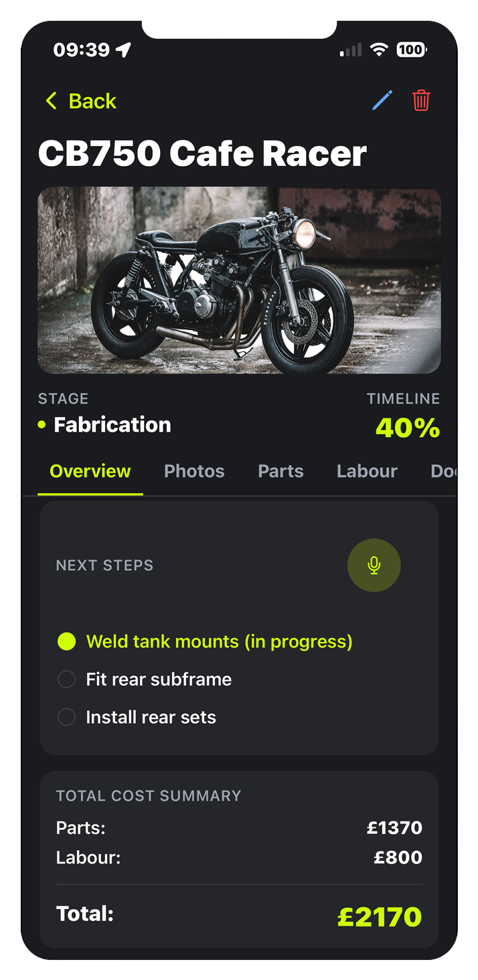Open the Fabrication stage selector
478x980 pixels.
pos(112,425)
